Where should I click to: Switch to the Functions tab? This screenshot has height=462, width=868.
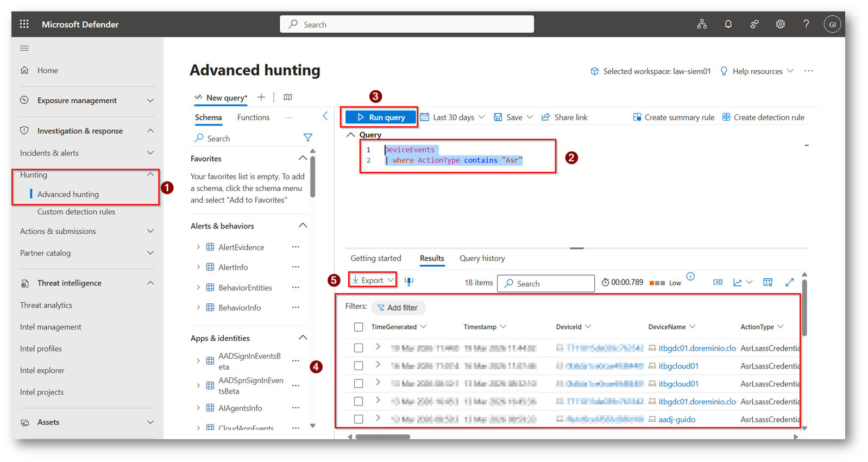(x=253, y=117)
